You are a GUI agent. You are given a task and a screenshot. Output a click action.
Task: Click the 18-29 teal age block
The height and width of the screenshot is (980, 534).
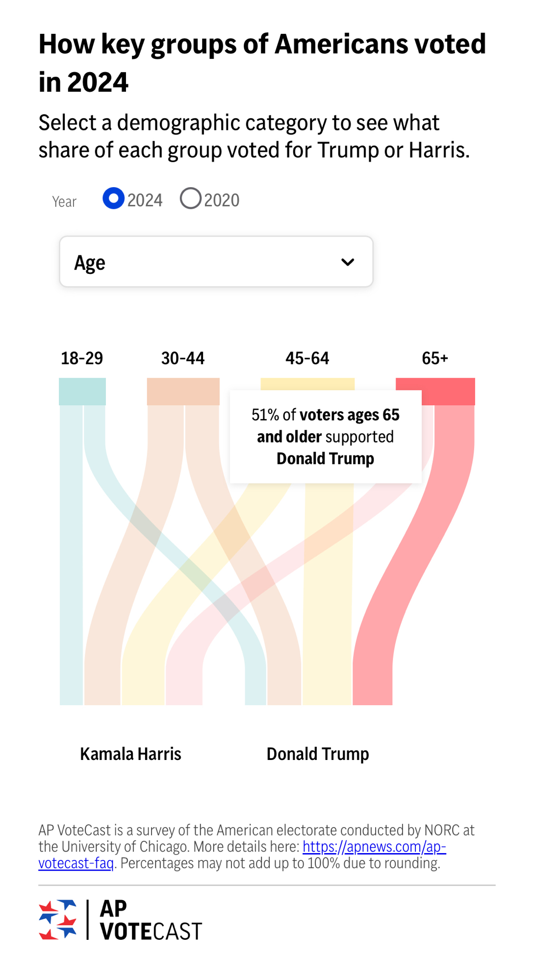click(82, 392)
